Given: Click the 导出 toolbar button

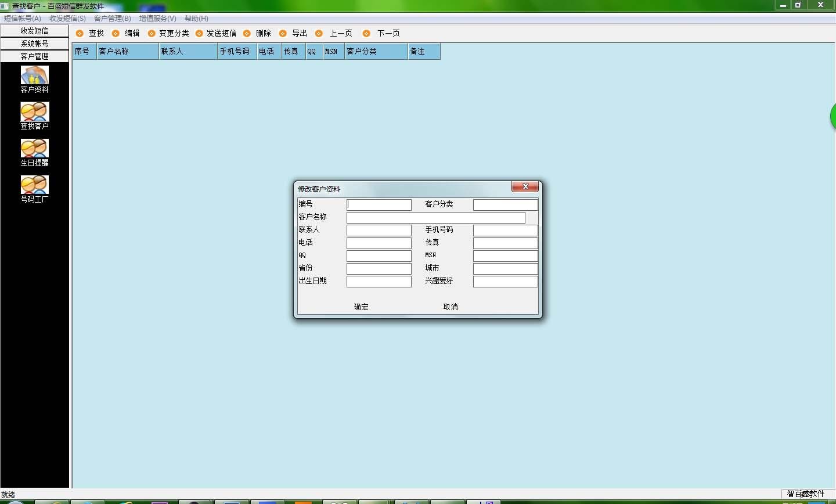Looking at the screenshot, I should [293, 33].
